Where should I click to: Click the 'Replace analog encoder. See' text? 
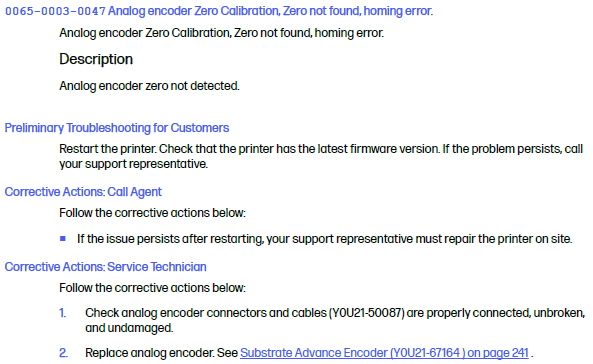pyautogui.click(x=161, y=353)
